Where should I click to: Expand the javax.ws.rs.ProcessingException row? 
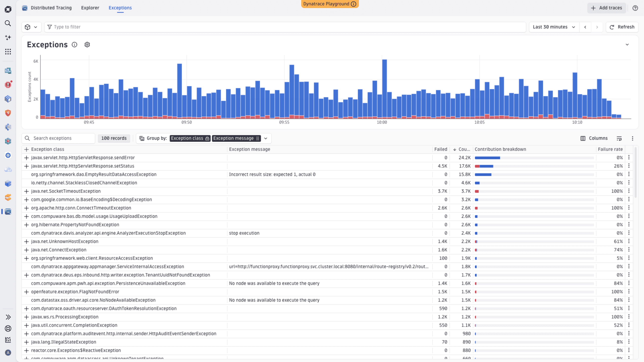click(26, 317)
